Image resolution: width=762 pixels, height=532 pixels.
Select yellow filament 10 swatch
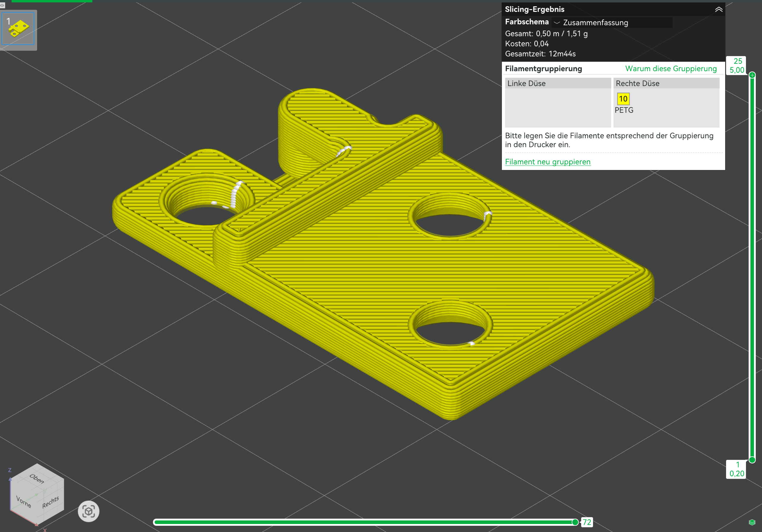pos(623,99)
